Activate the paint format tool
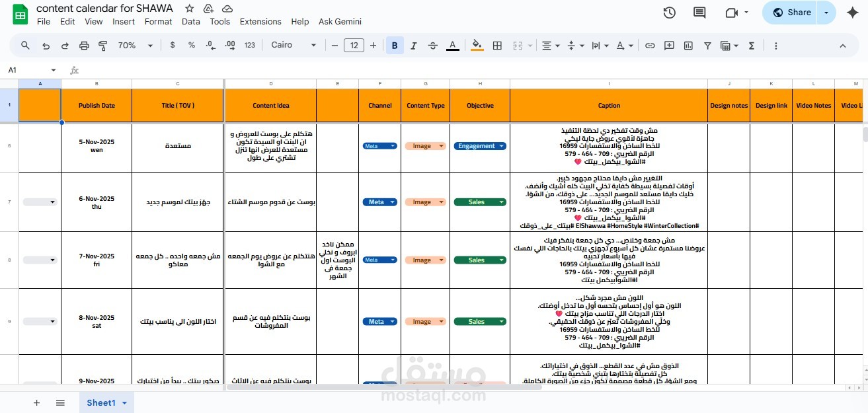 [103, 46]
